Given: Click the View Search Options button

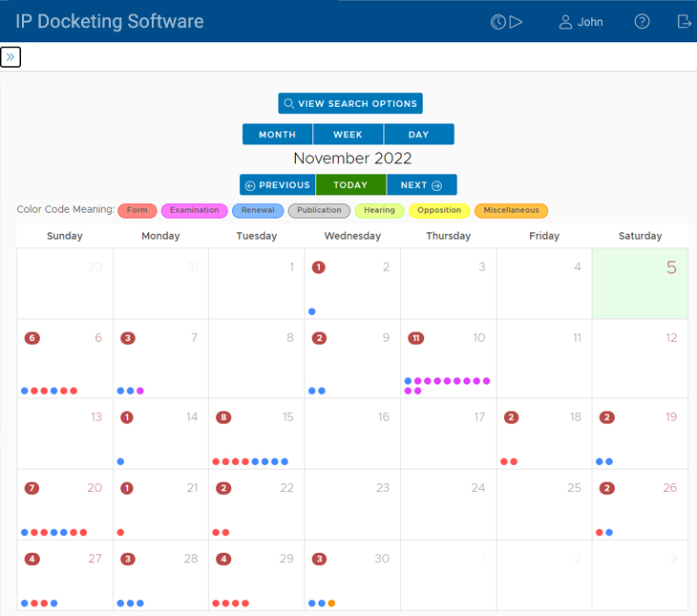Looking at the screenshot, I should [349, 103].
